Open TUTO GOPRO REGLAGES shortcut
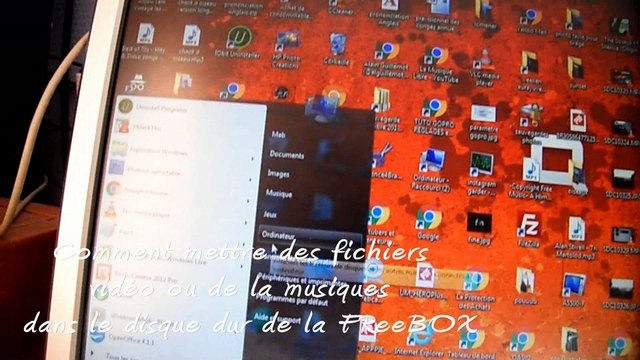Image resolution: width=640 pixels, height=360 pixels. point(433,116)
